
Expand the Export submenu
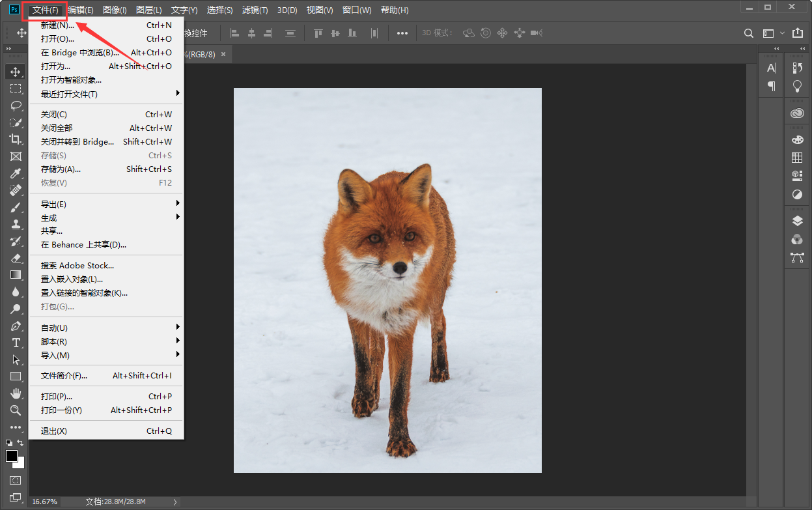pyautogui.click(x=107, y=205)
